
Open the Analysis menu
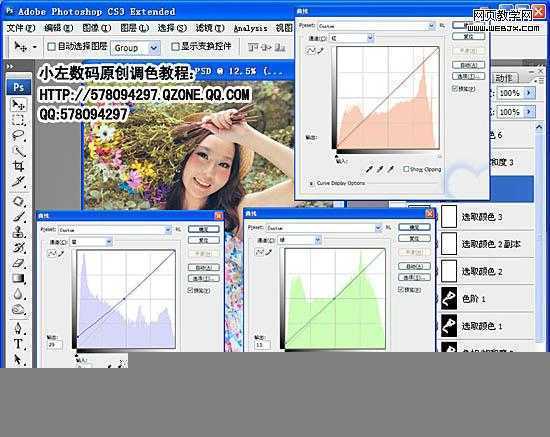(250, 28)
